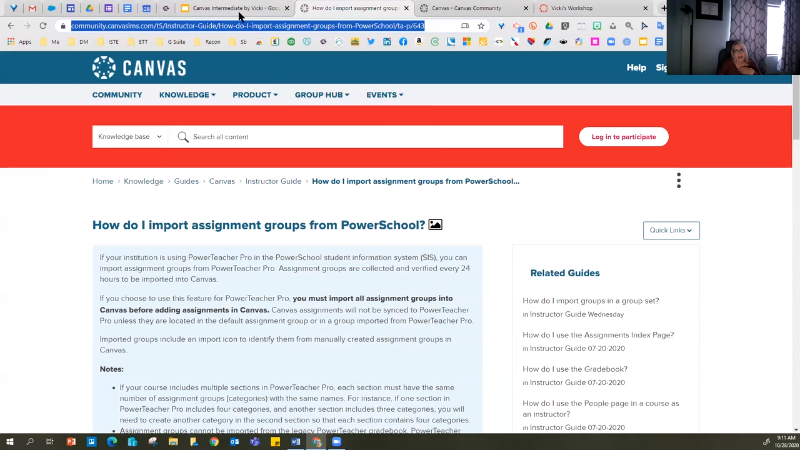
Task: Launch Microsoft Edge from the taskbar
Action: (112, 442)
